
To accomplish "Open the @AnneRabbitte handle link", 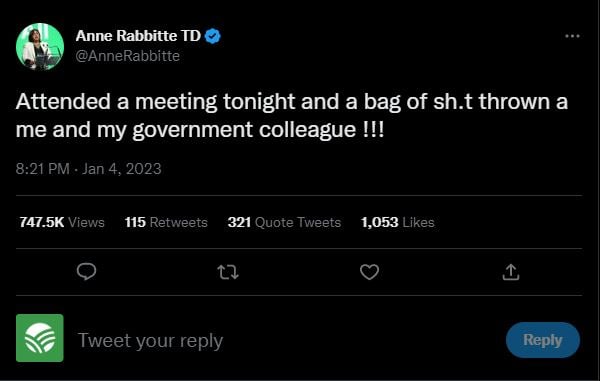I will click(x=127, y=56).
